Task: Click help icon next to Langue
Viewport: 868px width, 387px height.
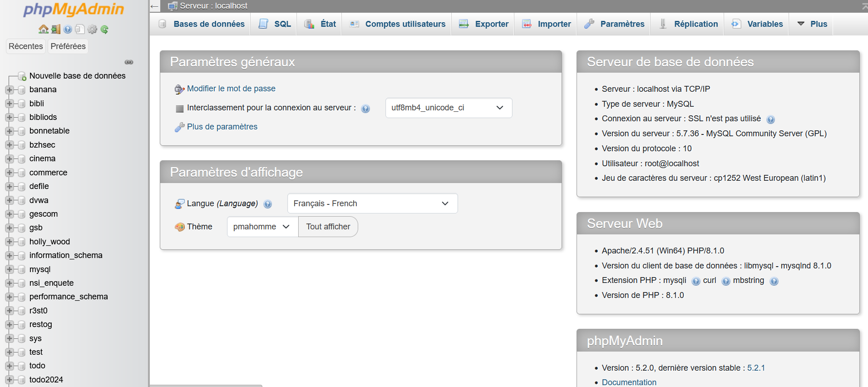Action: (x=268, y=204)
